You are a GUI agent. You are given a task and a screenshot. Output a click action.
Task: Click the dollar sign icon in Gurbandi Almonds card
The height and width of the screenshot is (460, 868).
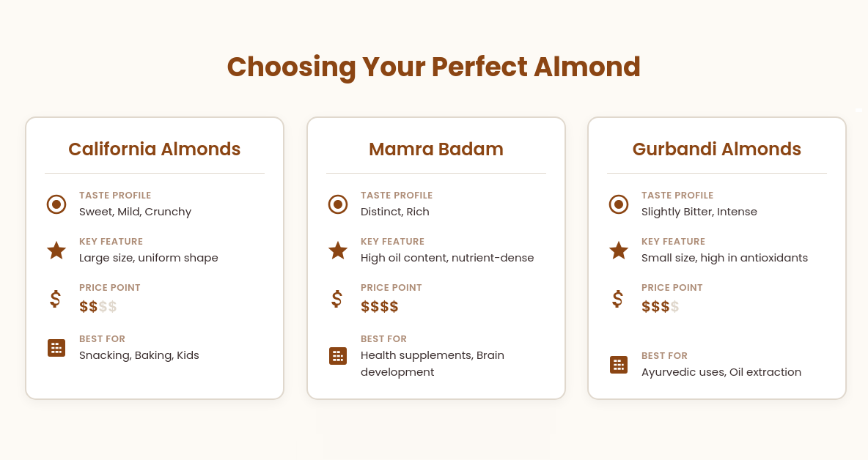pos(618,299)
